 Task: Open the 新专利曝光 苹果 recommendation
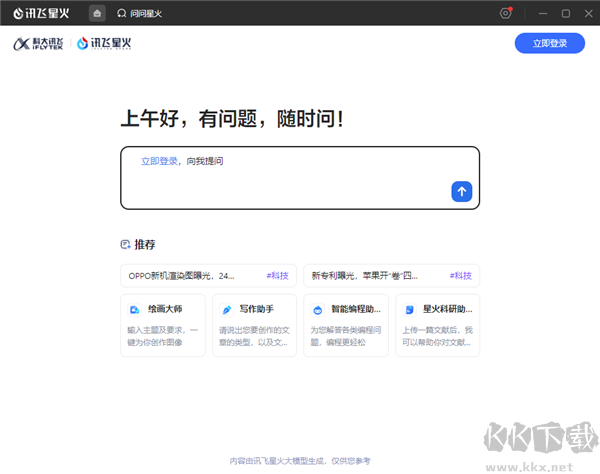(x=391, y=275)
